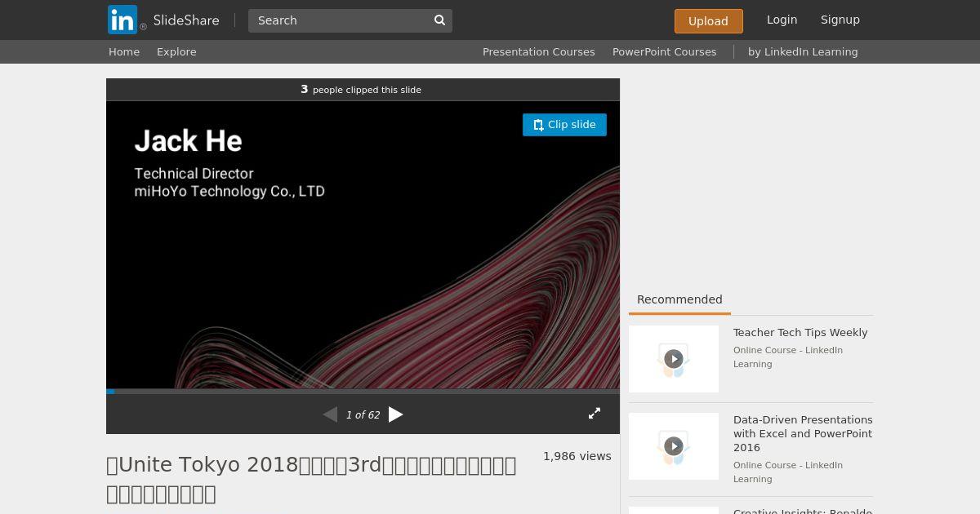Open the Signup link
This screenshot has height=514, width=980.
tap(840, 20)
